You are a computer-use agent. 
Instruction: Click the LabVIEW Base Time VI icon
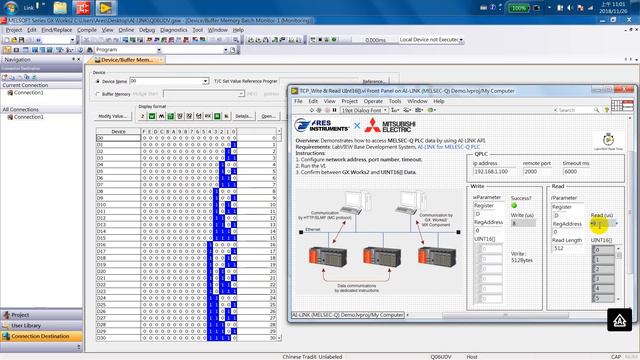point(608,140)
